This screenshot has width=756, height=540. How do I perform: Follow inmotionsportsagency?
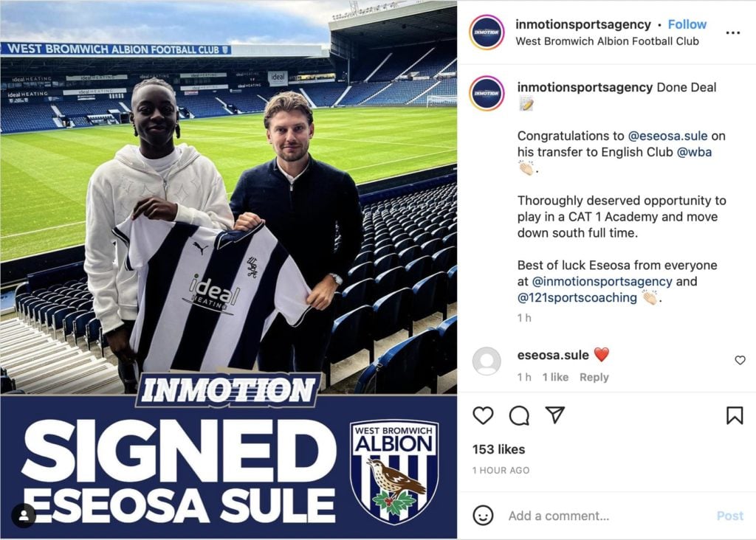687,24
